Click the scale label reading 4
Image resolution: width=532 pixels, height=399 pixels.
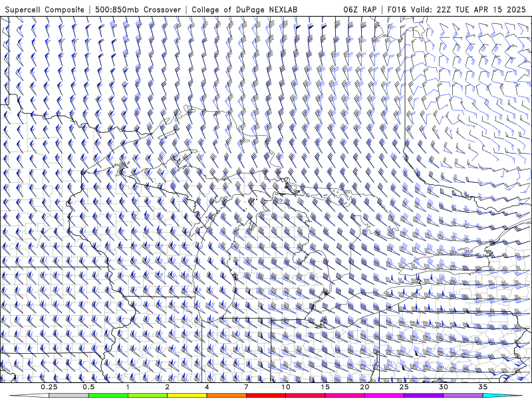point(207,387)
